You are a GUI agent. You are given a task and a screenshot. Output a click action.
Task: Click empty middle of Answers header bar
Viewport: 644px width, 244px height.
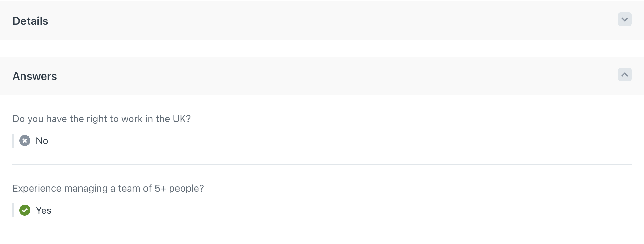322,76
